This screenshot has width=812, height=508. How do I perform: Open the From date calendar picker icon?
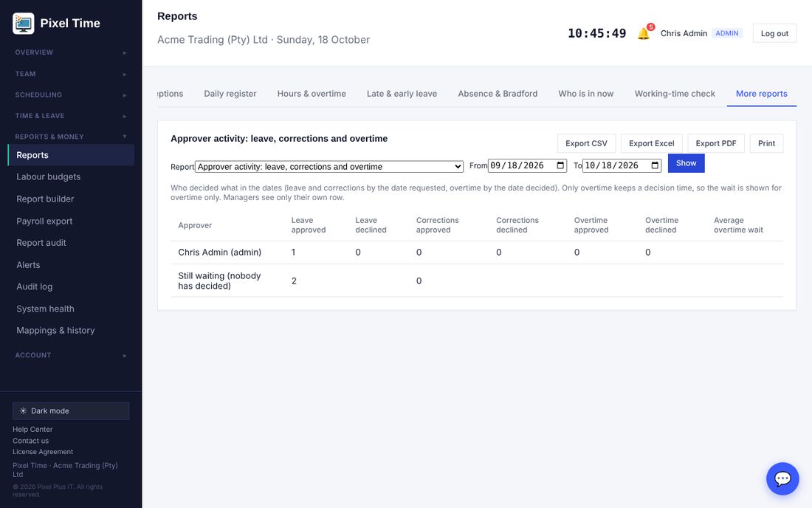tap(560, 165)
